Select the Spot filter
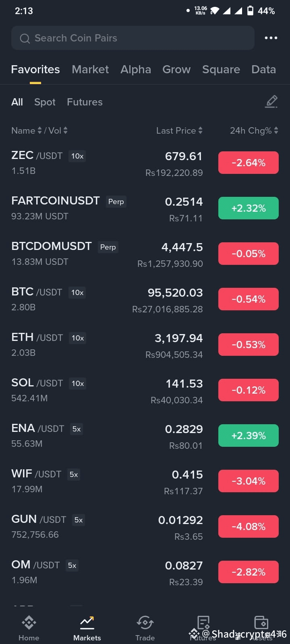Viewport: 290px width, 644px height. coord(45,102)
